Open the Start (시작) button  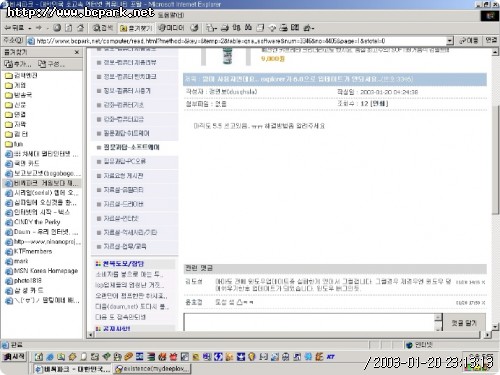[x=14, y=357]
